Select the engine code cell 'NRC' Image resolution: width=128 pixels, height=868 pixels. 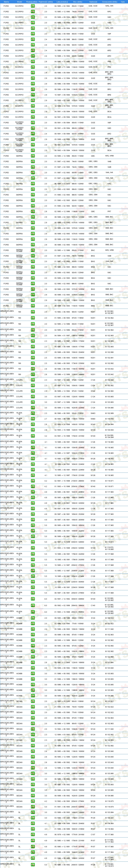click(x=110, y=11)
